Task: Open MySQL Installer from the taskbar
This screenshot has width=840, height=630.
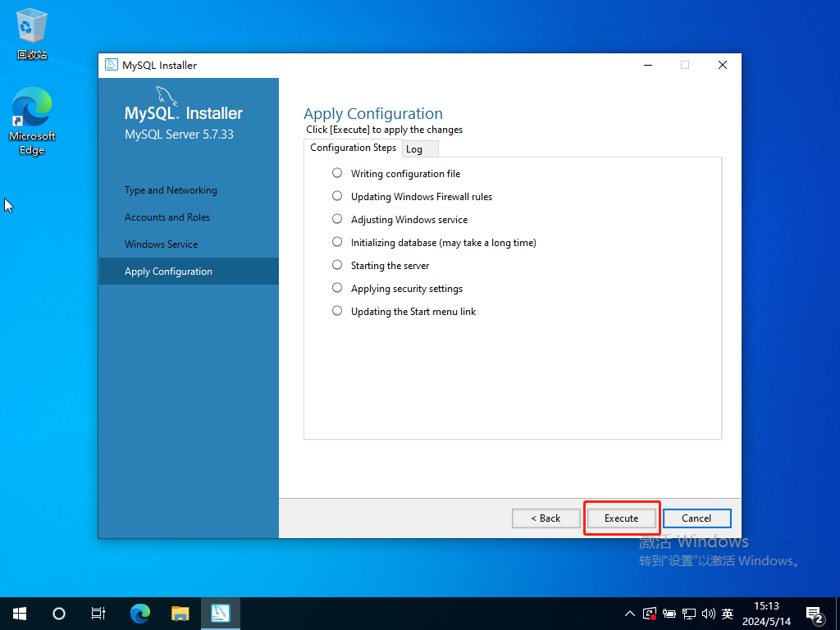Action: coord(220,613)
